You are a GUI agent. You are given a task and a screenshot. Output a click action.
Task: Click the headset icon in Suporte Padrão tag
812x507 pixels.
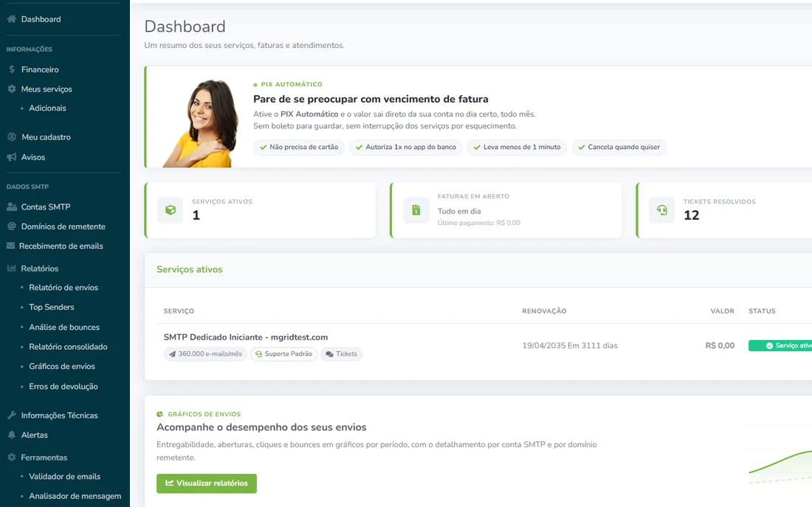coord(258,354)
